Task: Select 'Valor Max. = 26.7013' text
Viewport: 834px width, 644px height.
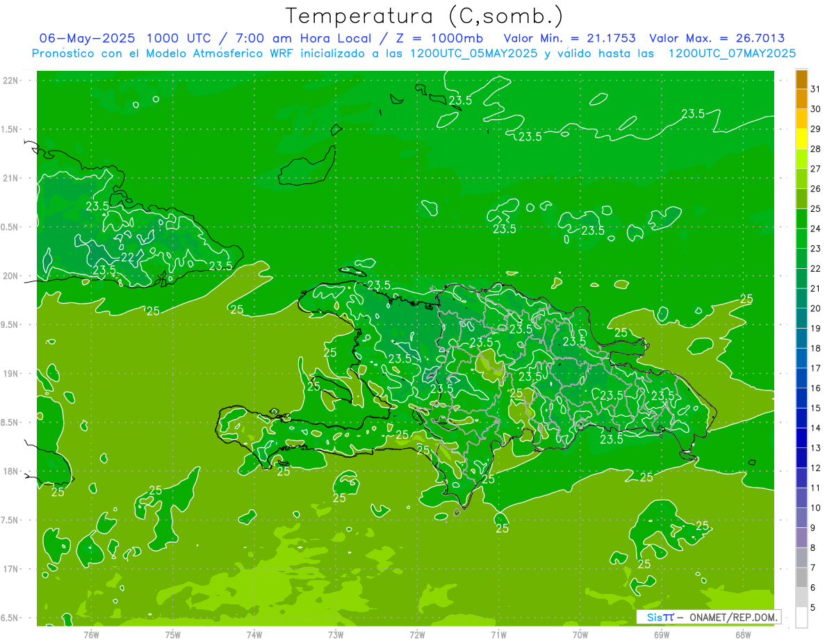Action: [x=717, y=38]
